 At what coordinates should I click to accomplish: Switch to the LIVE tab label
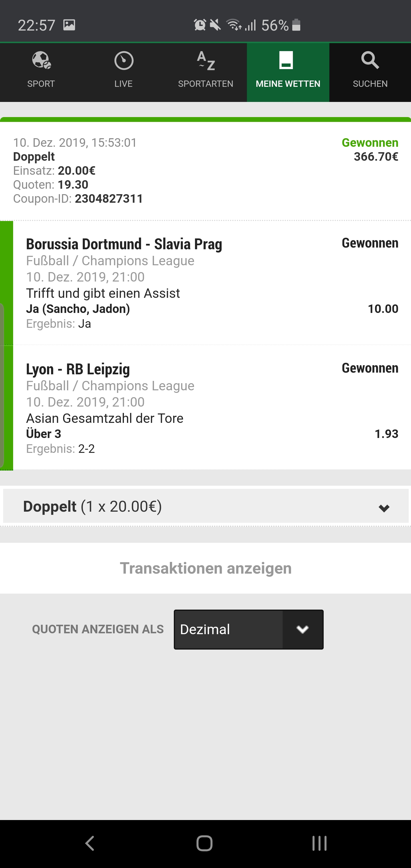coord(123,84)
